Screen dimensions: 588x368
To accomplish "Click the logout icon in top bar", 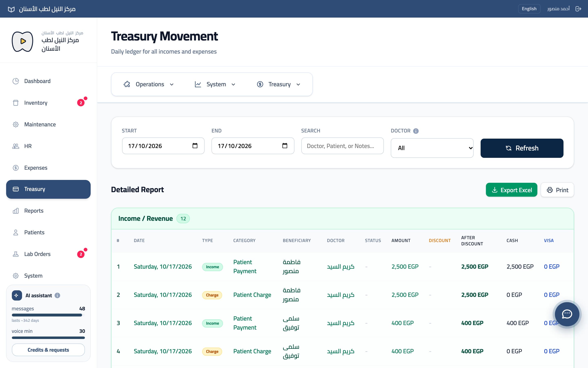I will [578, 9].
